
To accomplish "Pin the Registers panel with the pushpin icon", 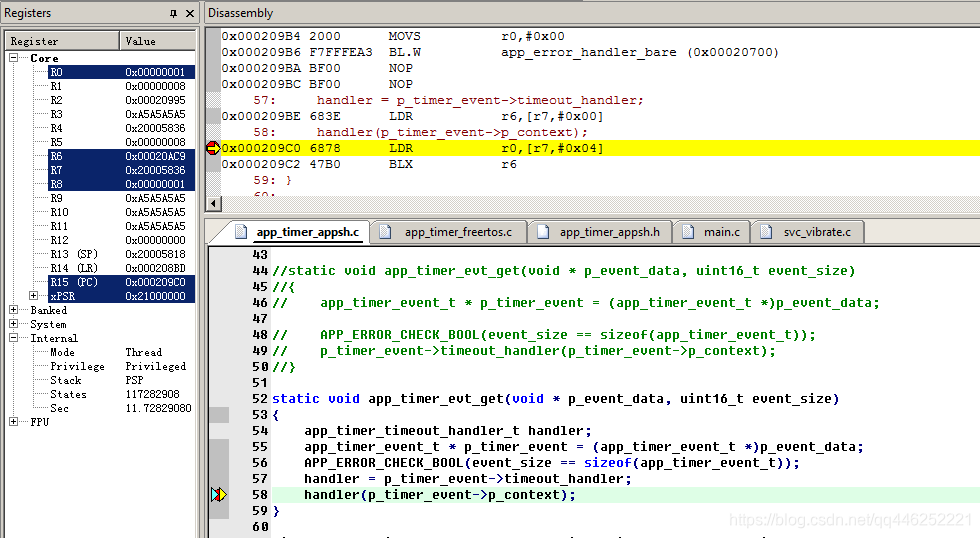I will 174,13.
